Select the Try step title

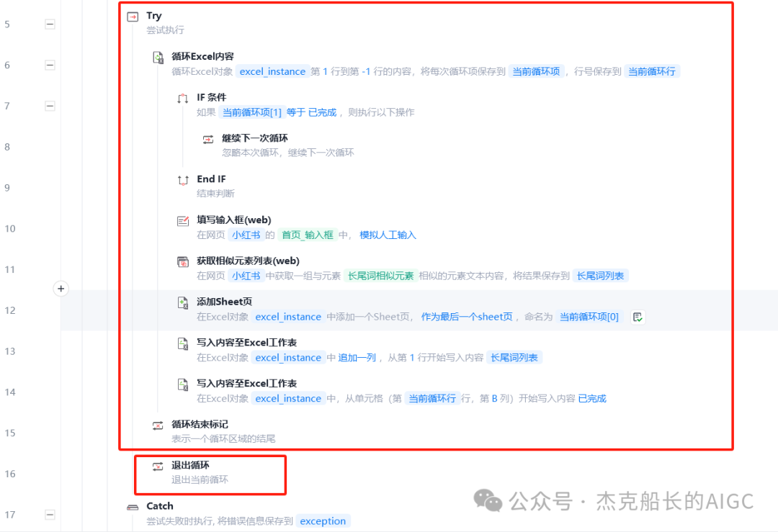coord(154,16)
